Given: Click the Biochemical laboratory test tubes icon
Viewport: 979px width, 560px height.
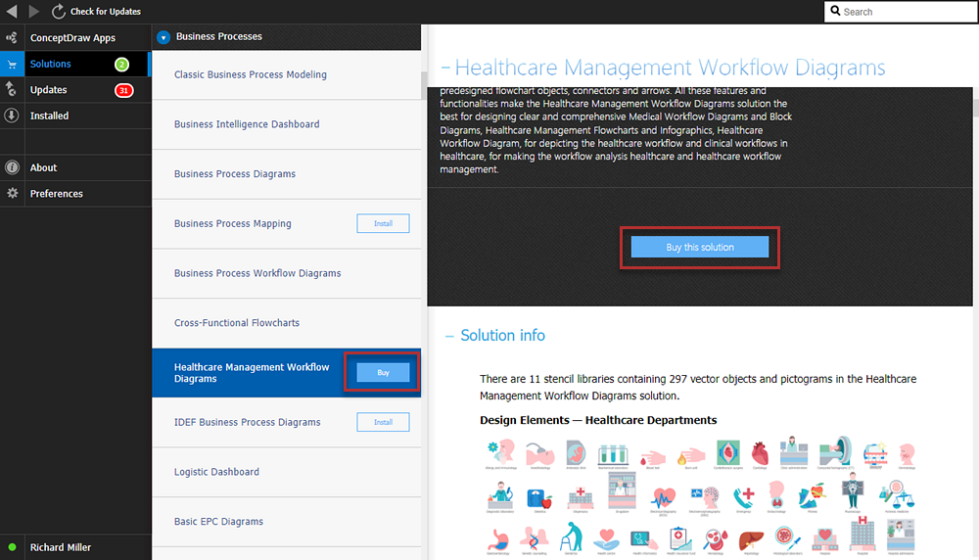Looking at the screenshot, I should [x=613, y=456].
